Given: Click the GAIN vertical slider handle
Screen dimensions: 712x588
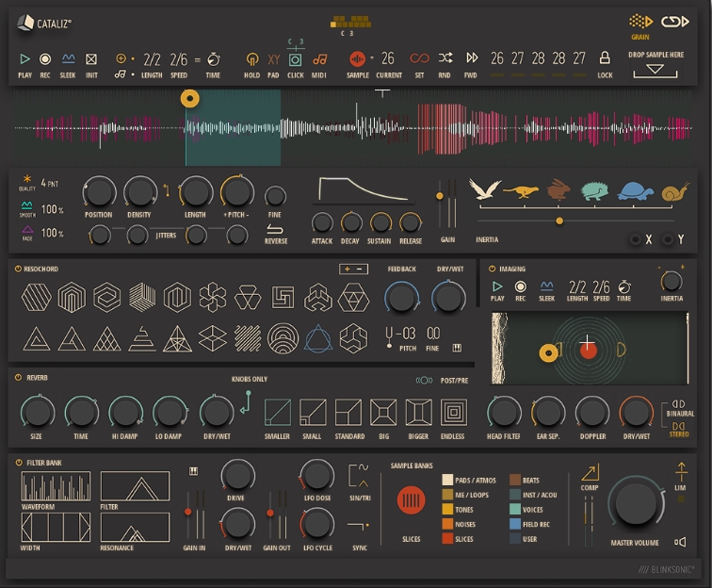Looking at the screenshot, I should coord(439,196).
